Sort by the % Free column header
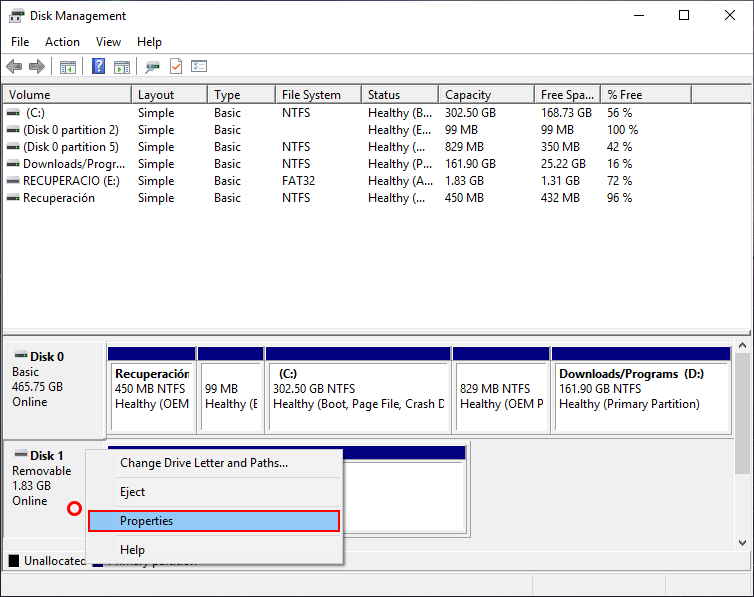This screenshot has height=597, width=754. 646,95
